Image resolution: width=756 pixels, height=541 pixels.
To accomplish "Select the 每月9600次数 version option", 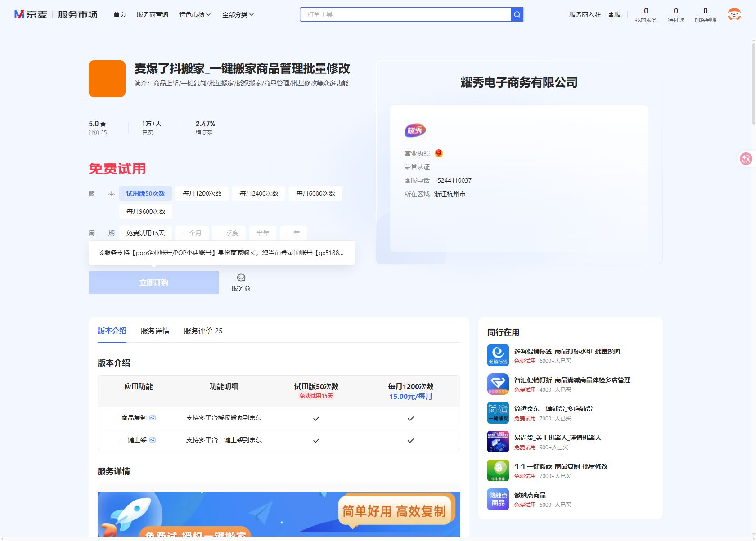I will pos(146,211).
